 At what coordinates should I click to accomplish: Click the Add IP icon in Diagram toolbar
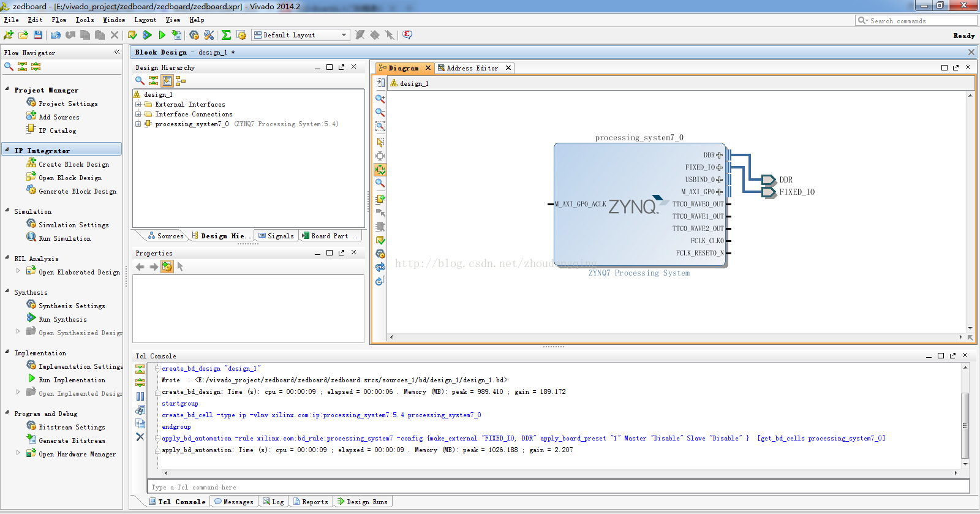(380, 198)
